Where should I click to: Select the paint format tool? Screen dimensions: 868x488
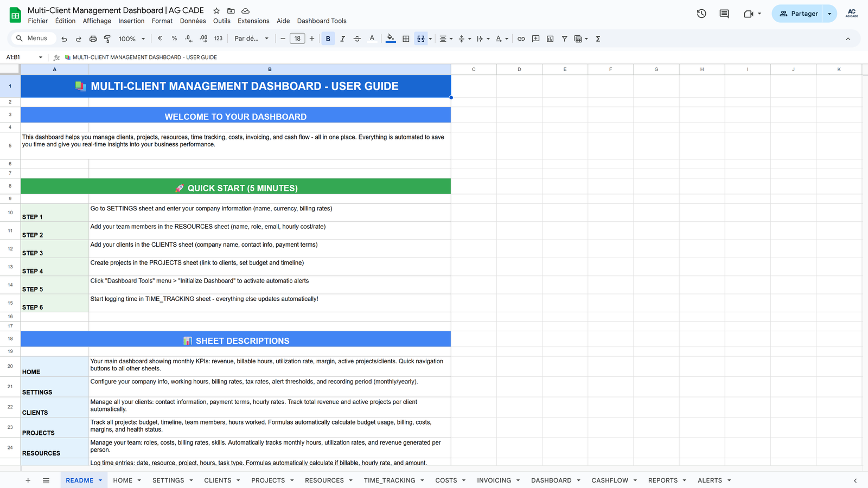[107, 38]
